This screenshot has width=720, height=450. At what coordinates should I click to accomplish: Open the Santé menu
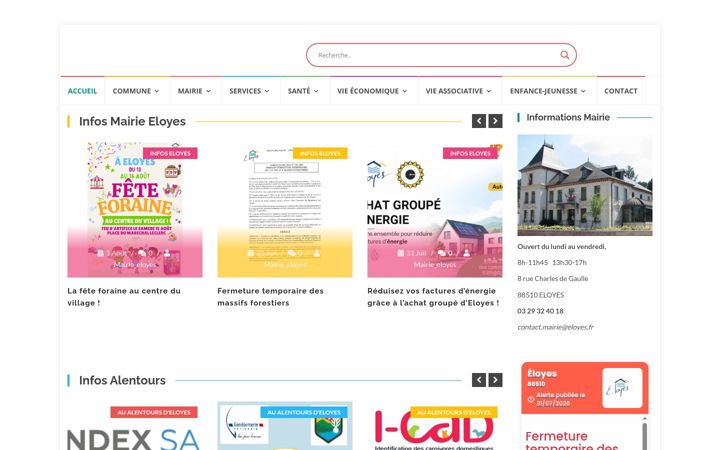point(304,91)
